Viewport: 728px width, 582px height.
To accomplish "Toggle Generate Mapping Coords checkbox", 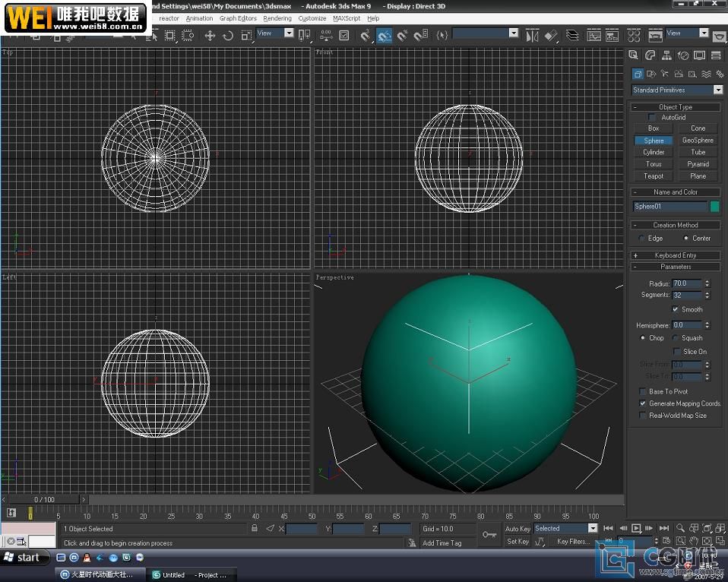I will click(x=643, y=403).
